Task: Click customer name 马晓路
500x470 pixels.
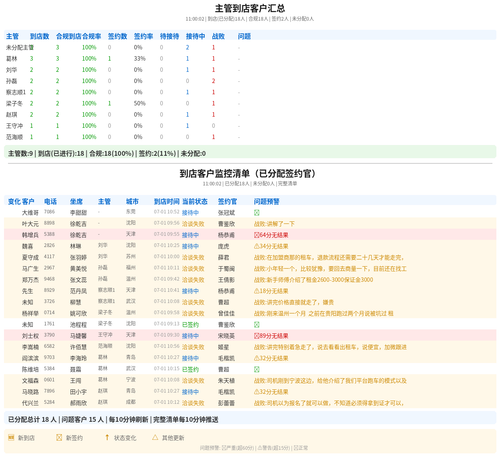Action: (x=30, y=392)
